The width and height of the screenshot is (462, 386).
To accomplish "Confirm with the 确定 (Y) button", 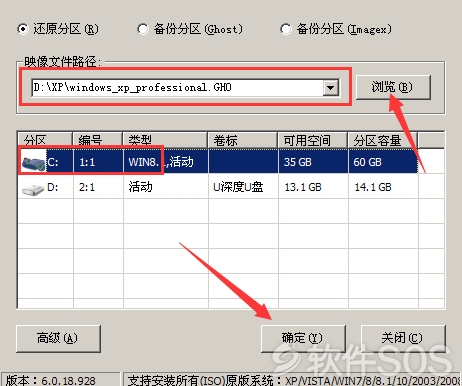I will click(x=303, y=338).
